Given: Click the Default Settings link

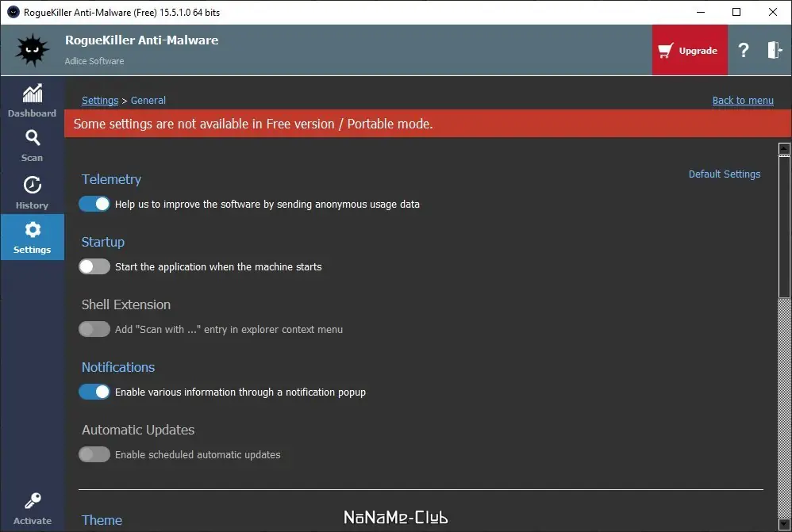Looking at the screenshot, I should click(725, 174).
